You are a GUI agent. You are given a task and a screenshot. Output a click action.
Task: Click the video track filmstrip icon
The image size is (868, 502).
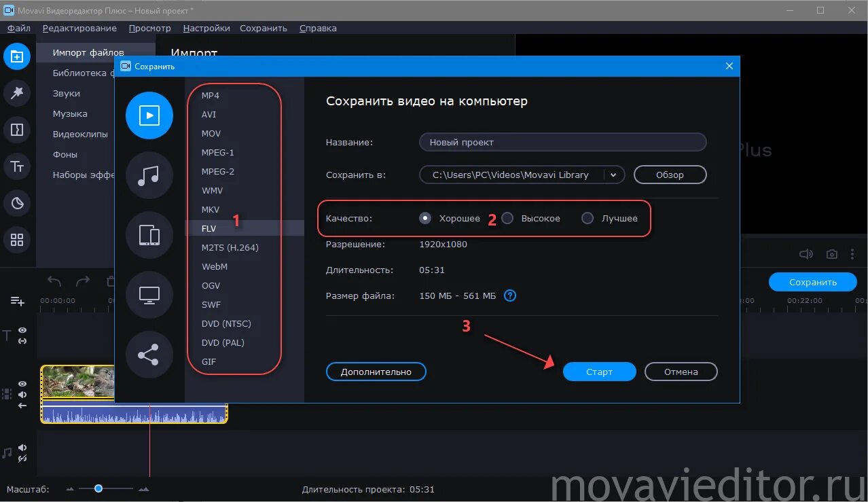pos(7,394)
